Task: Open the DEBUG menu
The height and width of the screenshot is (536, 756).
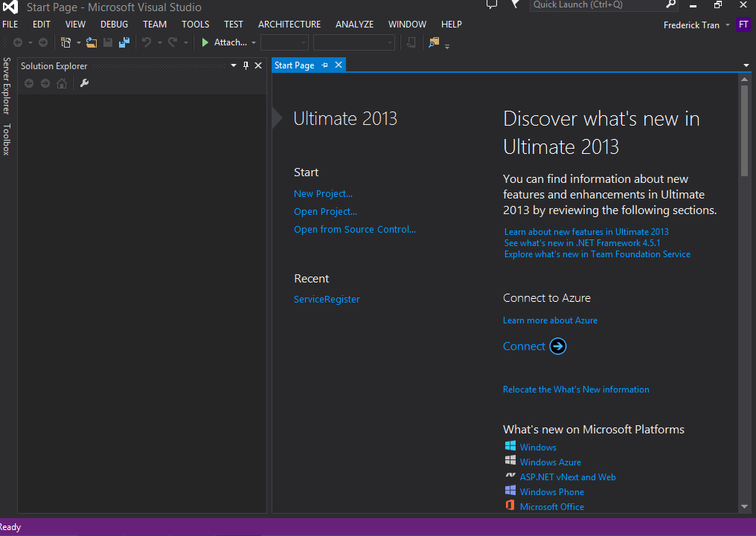Action: pos(115,24)
